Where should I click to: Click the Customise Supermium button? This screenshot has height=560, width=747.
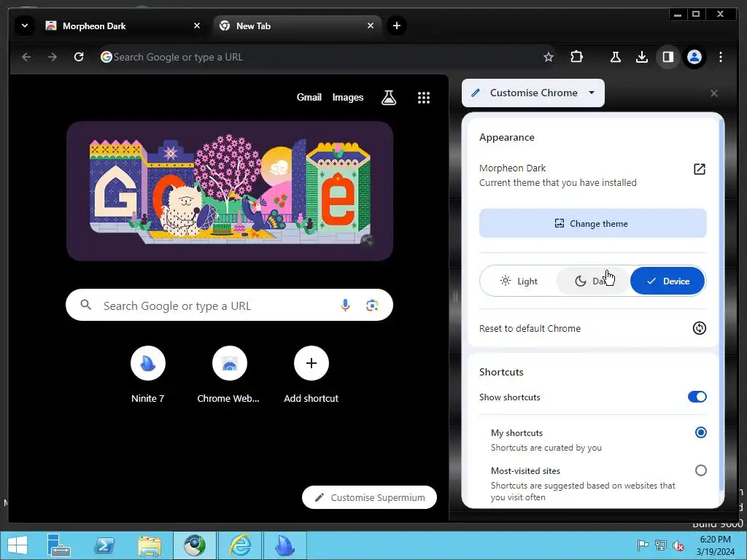[369, 497]
